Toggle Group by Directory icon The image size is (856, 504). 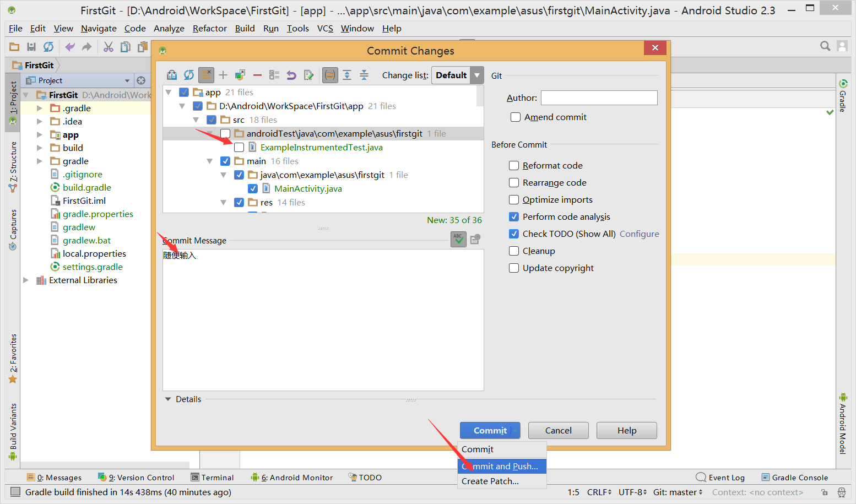[330, 75]
